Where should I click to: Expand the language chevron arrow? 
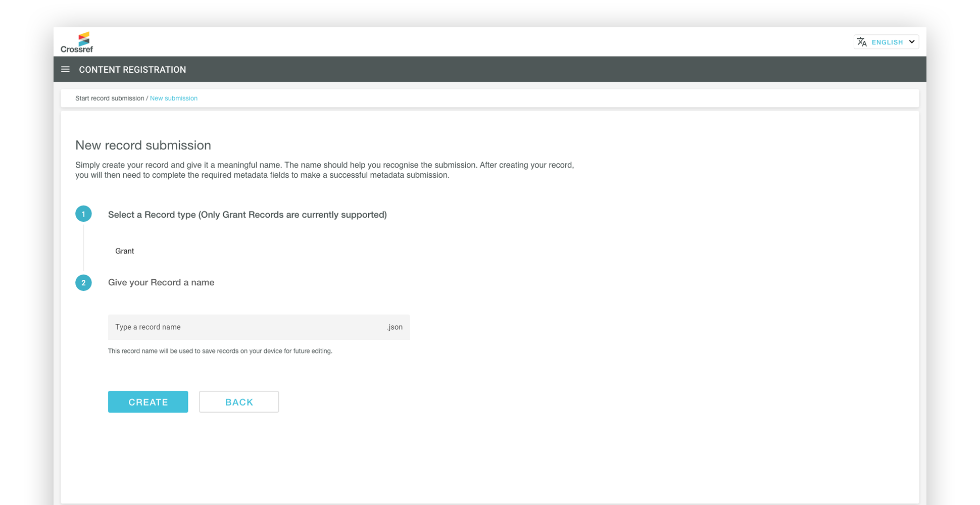[x=912, y=42]
